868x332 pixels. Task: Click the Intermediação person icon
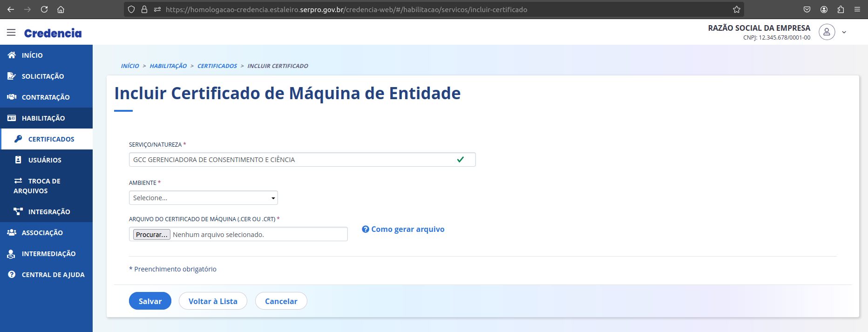click(x=11, y=254)
